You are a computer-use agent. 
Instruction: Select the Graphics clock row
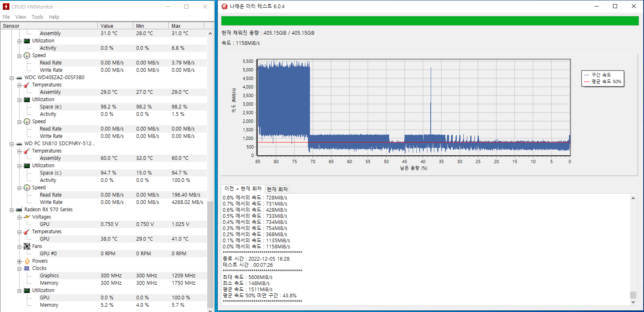(104, 276)
